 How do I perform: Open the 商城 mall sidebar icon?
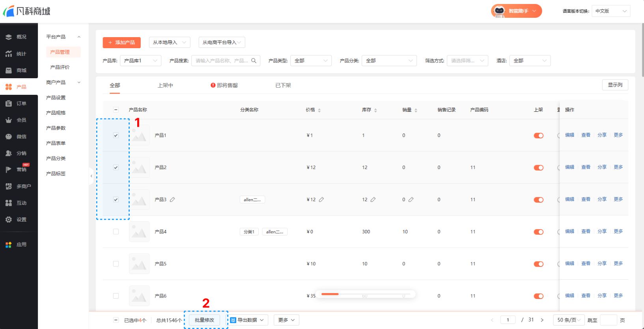(9, 70)
